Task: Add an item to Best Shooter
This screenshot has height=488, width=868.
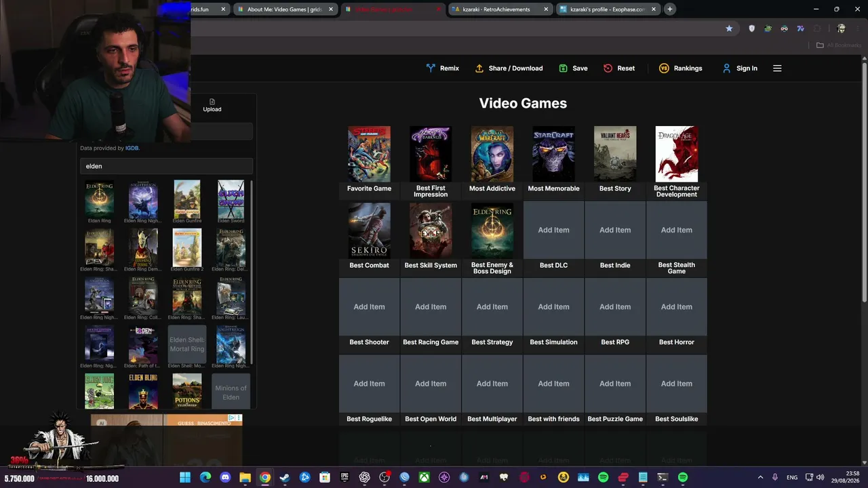Action: (369, 307)
